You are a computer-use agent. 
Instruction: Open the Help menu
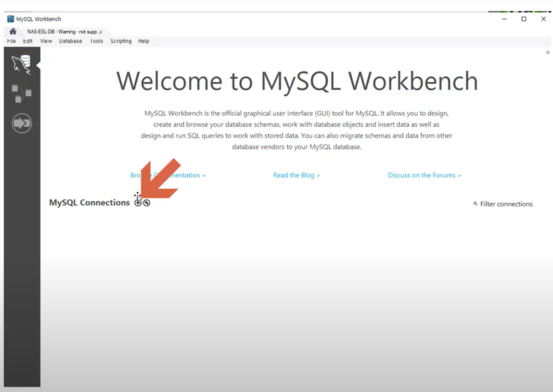pos(143,41)
